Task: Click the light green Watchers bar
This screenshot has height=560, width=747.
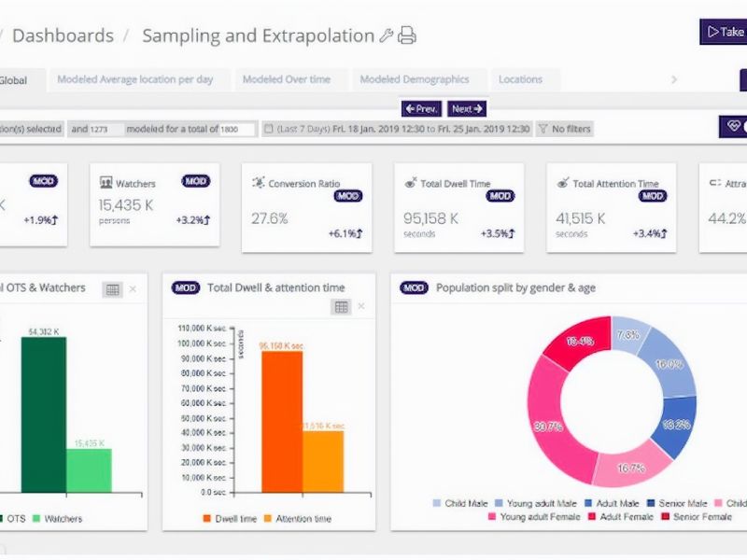Action: pos(89,470)
